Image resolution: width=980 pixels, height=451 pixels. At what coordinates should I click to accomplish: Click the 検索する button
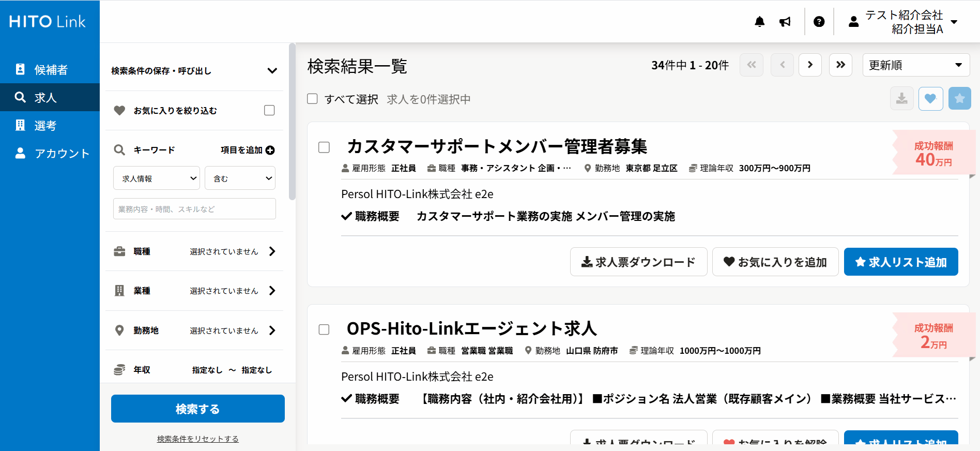198,409
